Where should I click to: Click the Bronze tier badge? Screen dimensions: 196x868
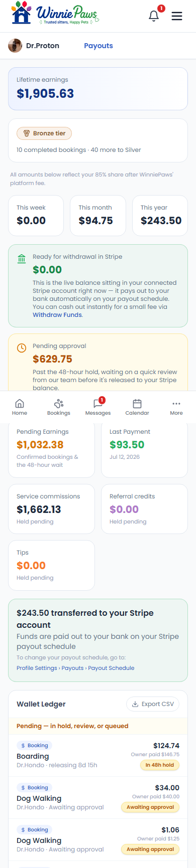(x=44, y=133)
